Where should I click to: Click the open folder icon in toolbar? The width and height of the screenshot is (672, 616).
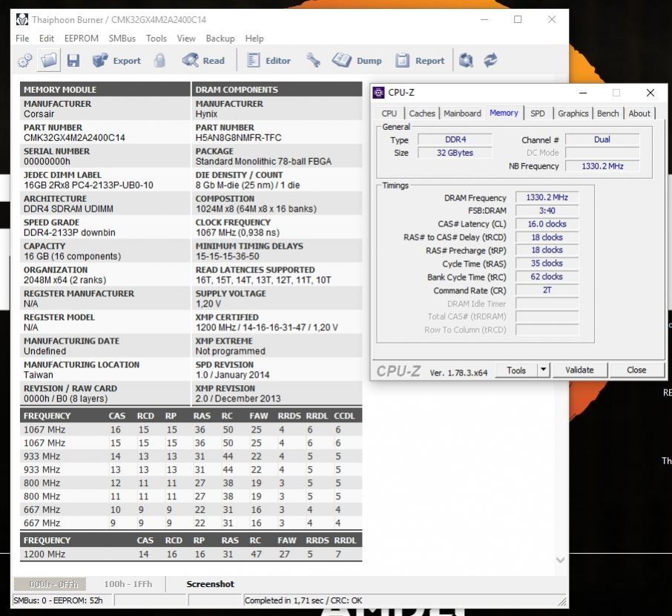[x=48, y=60]
